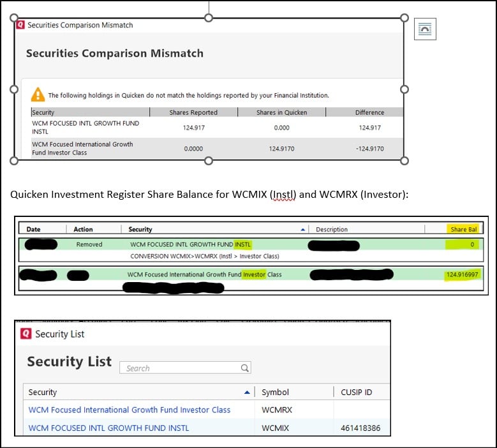Click the top-middle image resize handle

[x=209, y=18]
